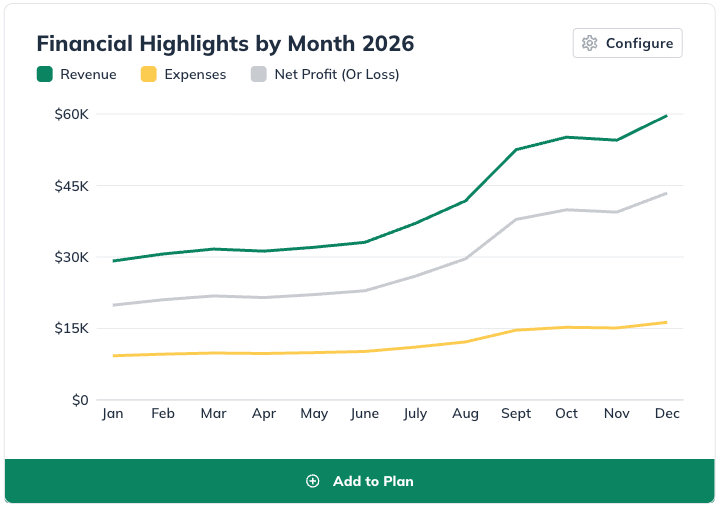Click the $0 axis label
Screen dimensions: 720x509
tap(80, 400)
